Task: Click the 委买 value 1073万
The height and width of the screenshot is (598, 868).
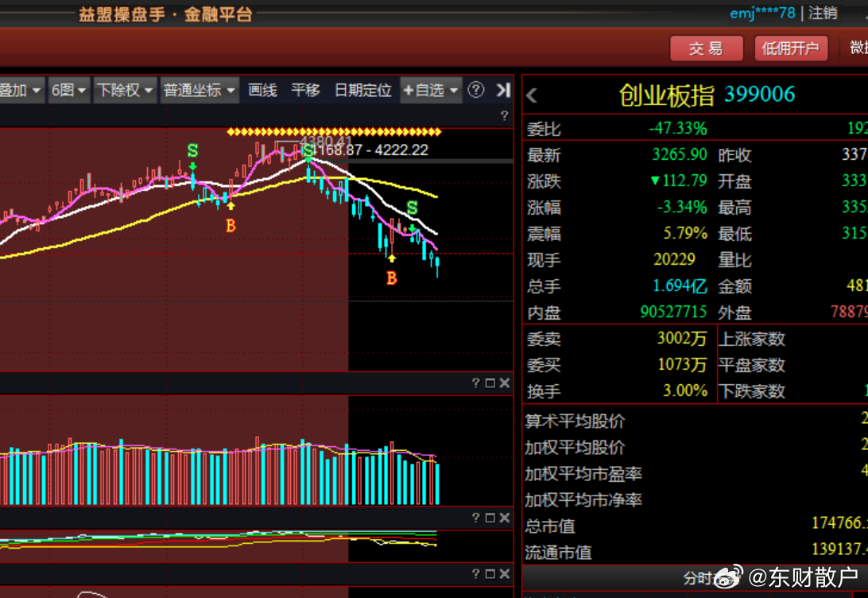Action: click(682, 365)
